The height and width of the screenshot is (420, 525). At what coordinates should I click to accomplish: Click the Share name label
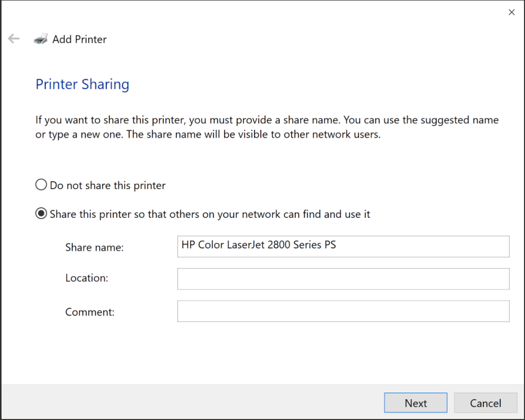coord(95,247)
